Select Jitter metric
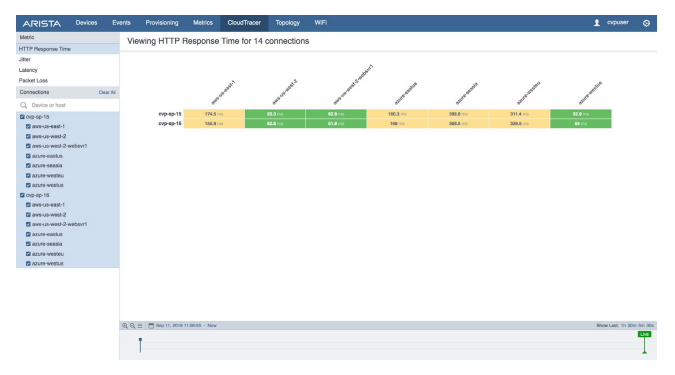The width and height of the screenshot is (675, 375). 68,59
